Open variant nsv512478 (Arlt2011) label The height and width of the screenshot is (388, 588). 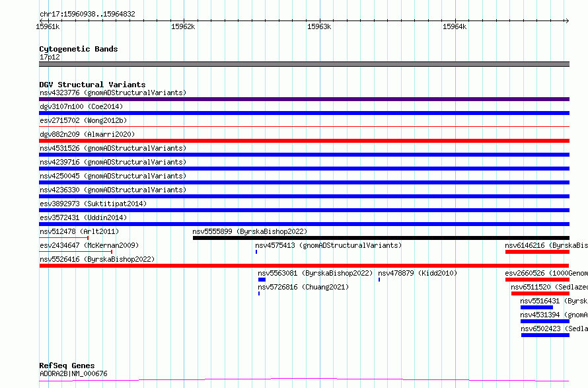click(x=79, y=231)
